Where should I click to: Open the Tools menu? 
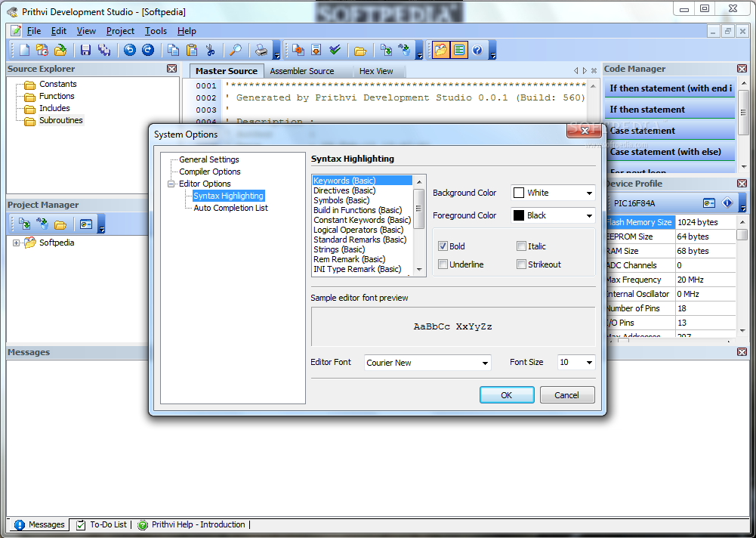(156, 31)
